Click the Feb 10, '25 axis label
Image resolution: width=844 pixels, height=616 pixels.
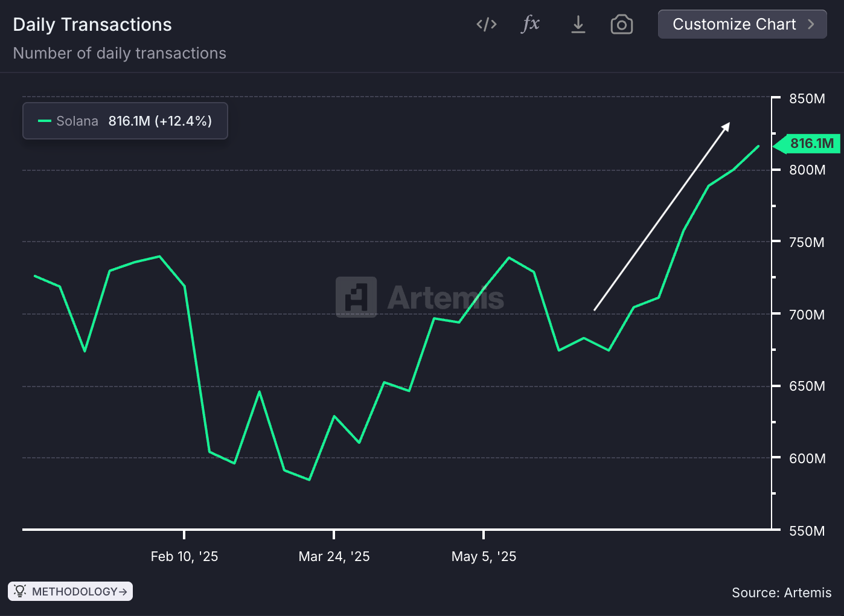[184, 556]
